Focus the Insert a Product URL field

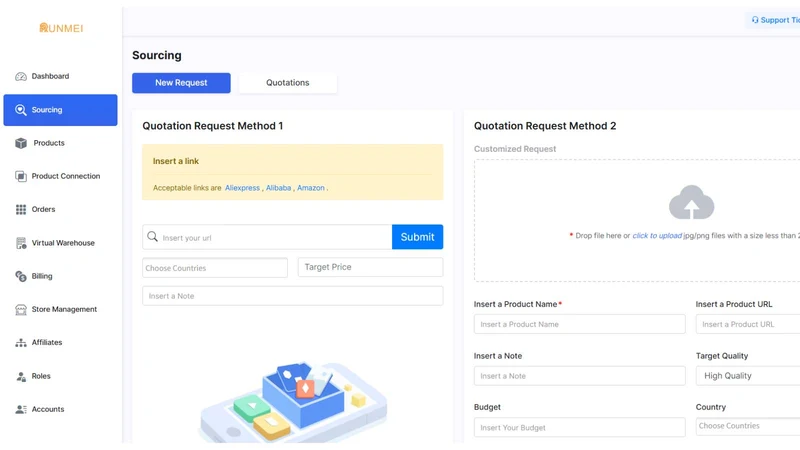coord(748,324)
